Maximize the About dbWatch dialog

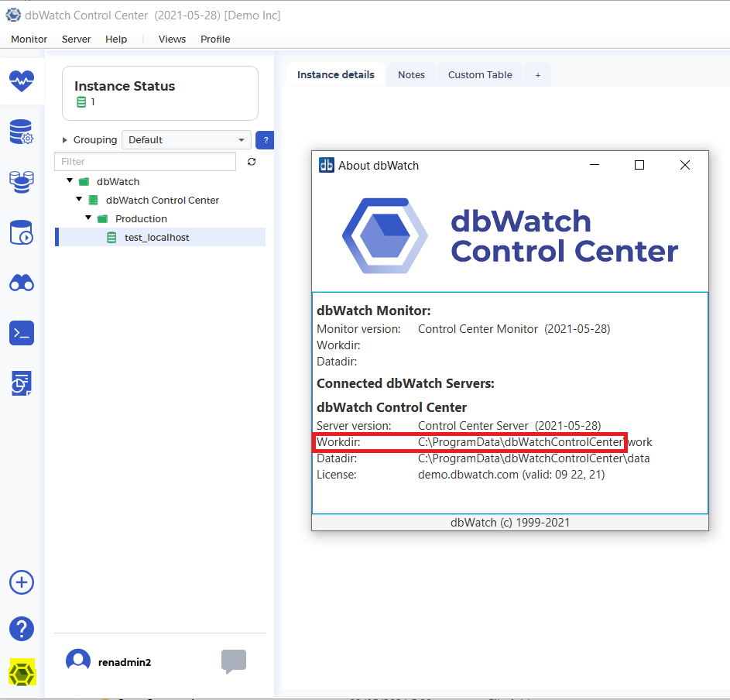pos(639,165)
